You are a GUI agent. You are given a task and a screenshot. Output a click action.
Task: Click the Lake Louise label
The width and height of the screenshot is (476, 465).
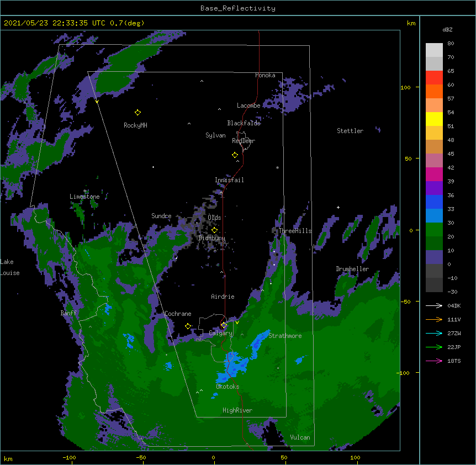pos(10,267)
